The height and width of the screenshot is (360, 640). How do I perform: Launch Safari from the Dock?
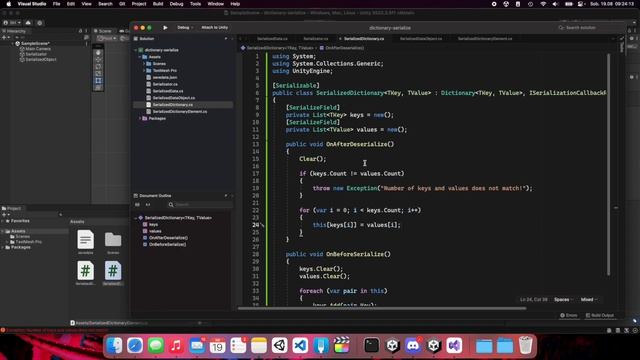(135, 346)
